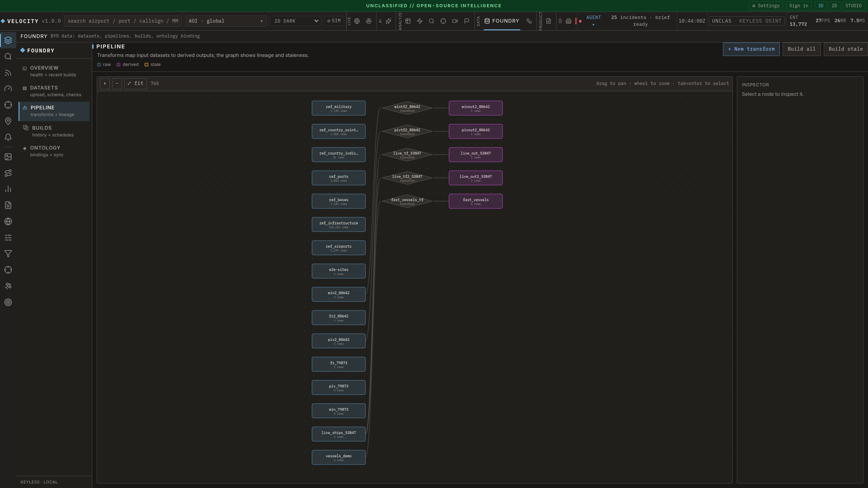Click the derived legend swatch
868x488 pixels.
118,65
